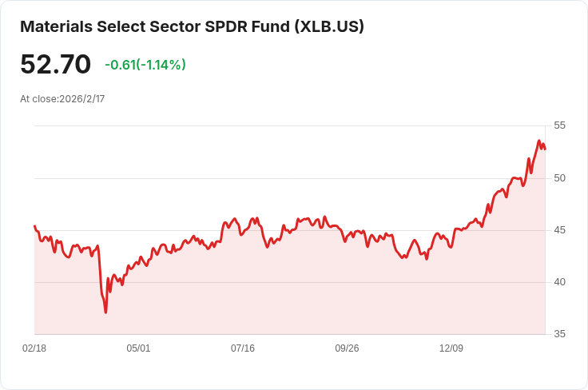This screenshot has width=588, height=390.
Task: Select the 05/01 date axis label
Action: pos(138,348)
